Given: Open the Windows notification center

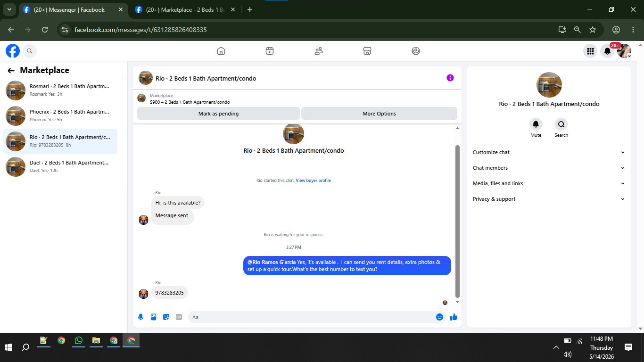Looking at the screenshot, I should point(628,347).
